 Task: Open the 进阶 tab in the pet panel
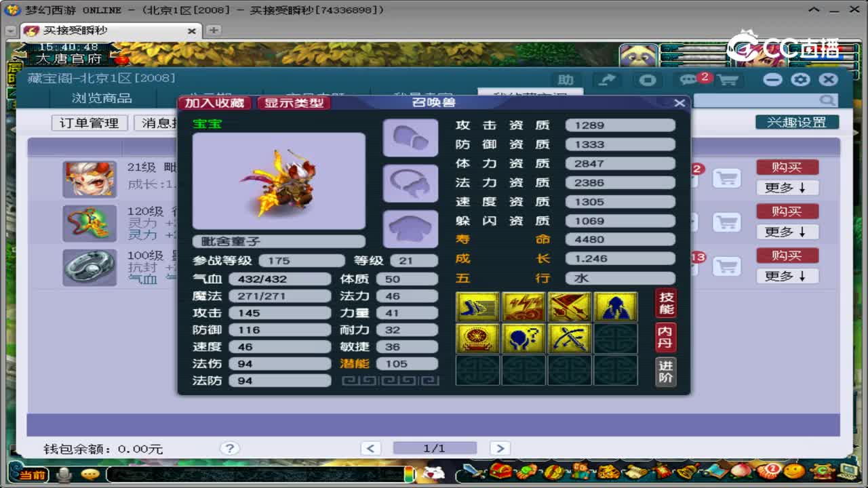pos(666,371)
